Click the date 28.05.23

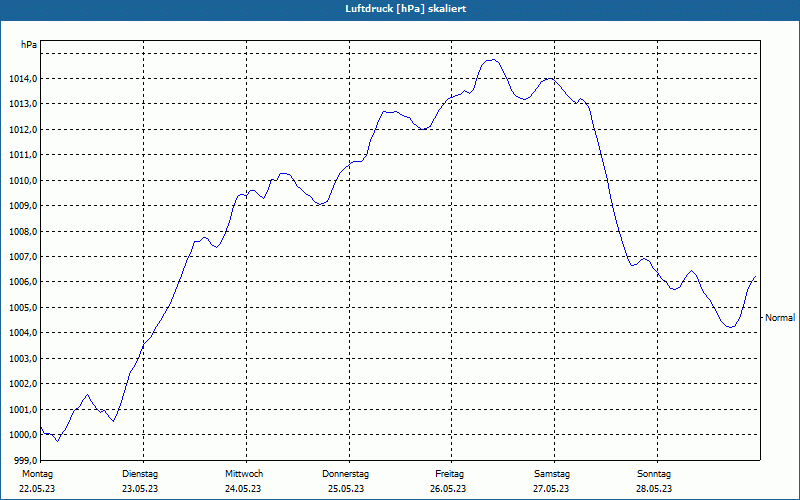click(x=654, y=489)
